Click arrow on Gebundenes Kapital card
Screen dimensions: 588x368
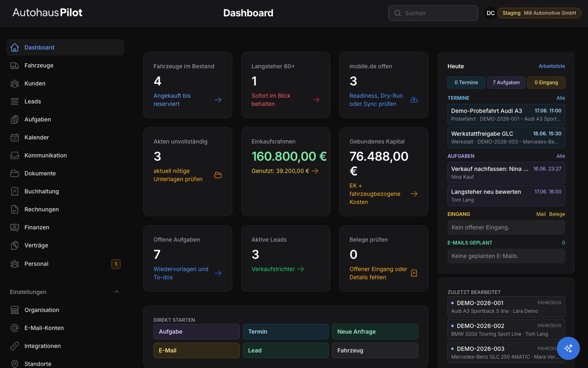pos(414,194)
